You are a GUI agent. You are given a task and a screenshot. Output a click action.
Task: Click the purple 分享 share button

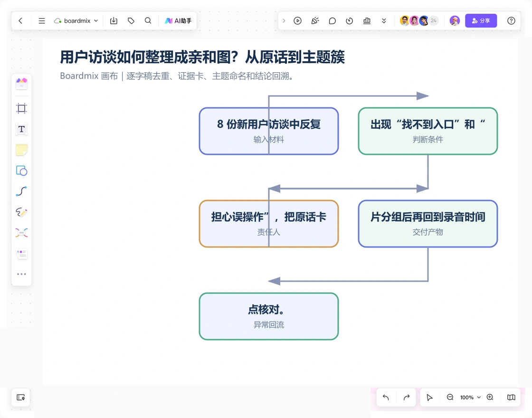481,21
